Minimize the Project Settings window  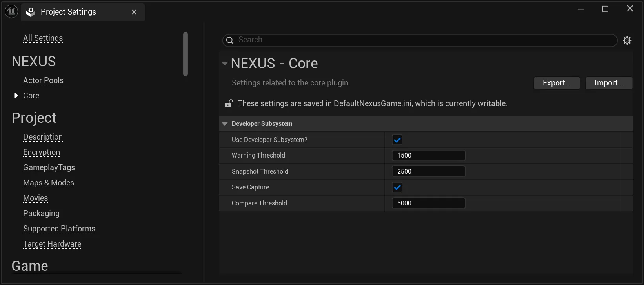click(581, 9)
